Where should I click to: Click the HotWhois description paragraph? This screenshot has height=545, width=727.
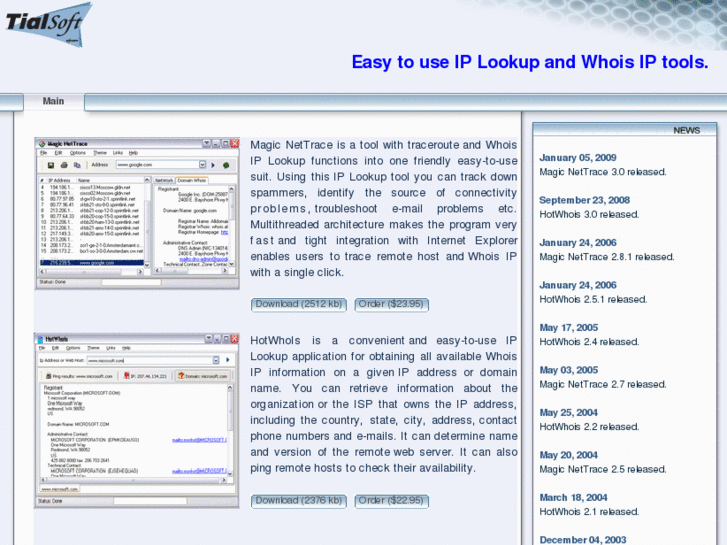[x=384, y=404]
